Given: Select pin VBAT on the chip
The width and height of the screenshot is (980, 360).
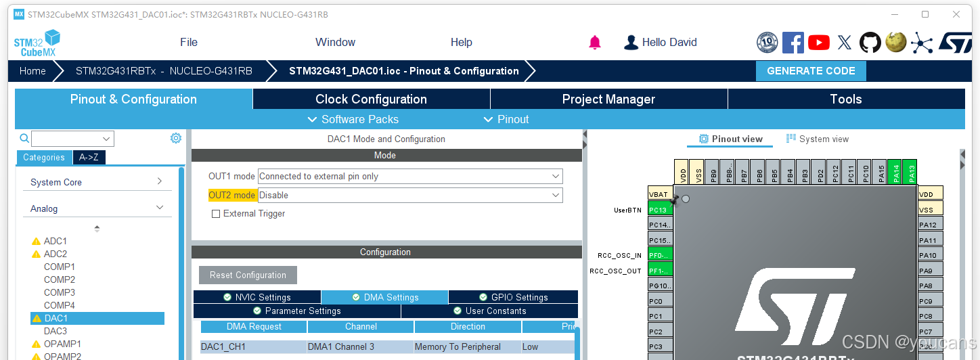Looking at the screenshot, I should 660,194.
